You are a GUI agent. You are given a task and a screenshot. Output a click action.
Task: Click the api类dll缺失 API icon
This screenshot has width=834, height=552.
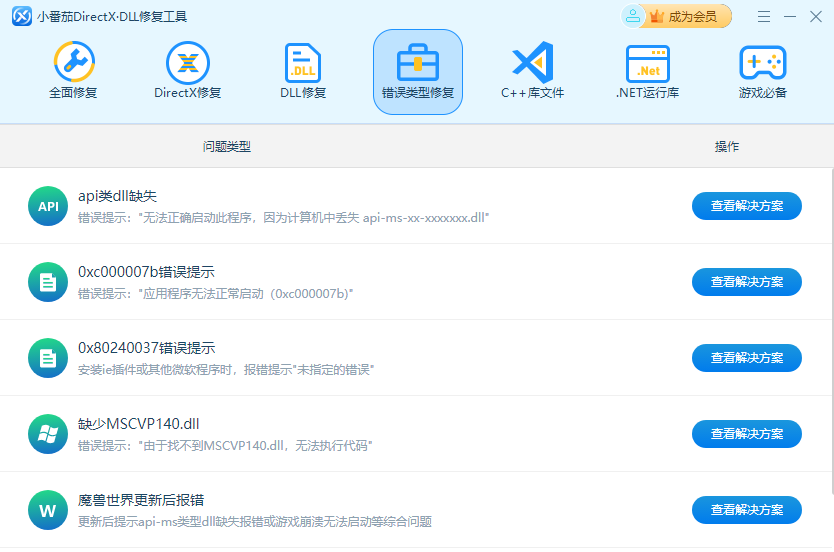48,206
